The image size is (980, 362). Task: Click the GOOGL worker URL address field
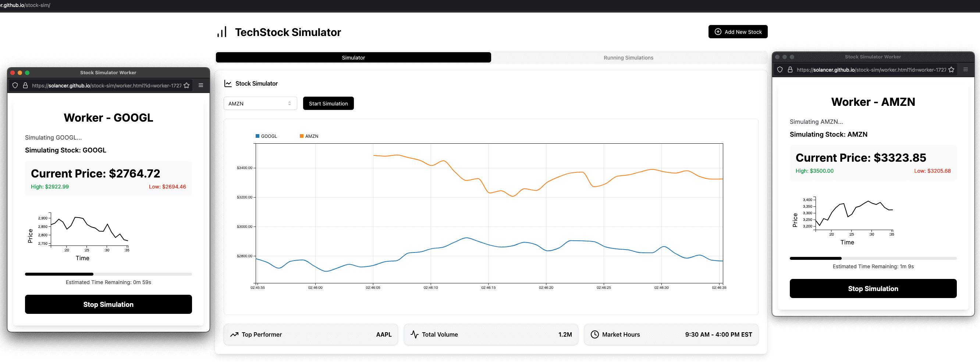pos(107,86)
